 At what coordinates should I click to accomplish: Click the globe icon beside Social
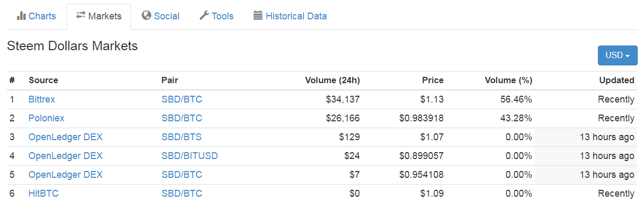pyautogui.click(x=146, y=16)
